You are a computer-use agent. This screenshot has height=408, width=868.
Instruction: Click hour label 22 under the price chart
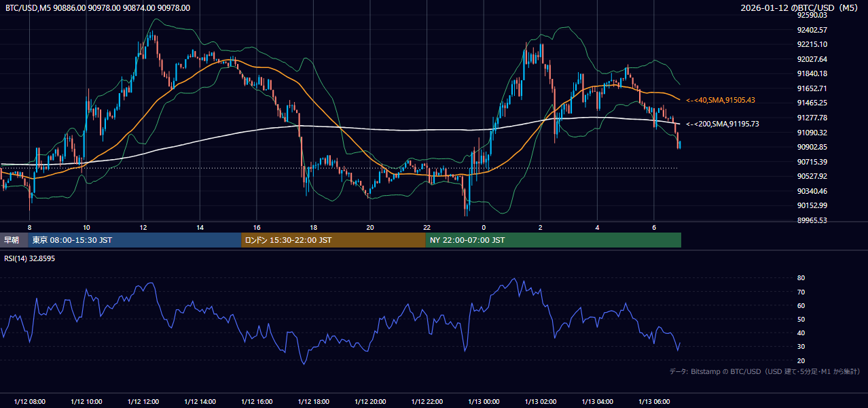pyautogui.click(x=427, y=227)
